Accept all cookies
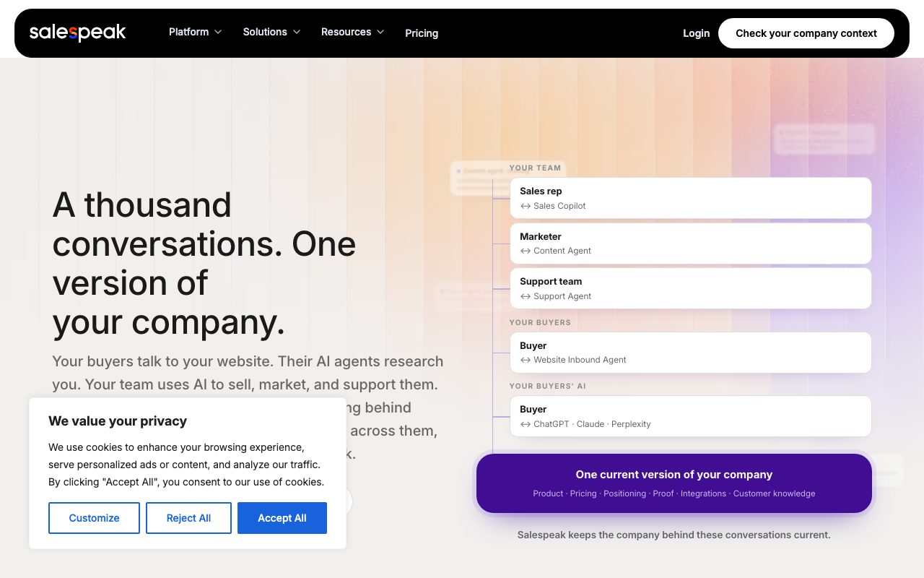The image size is (924, 578). 282,518
